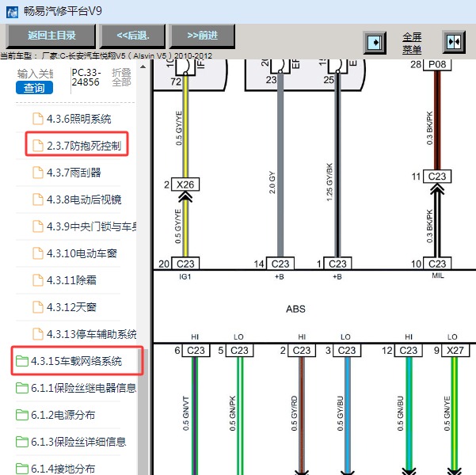The image size is (476, 475).
Task: Expand folder 4.3.15车载网络系统
Action: 76,361
